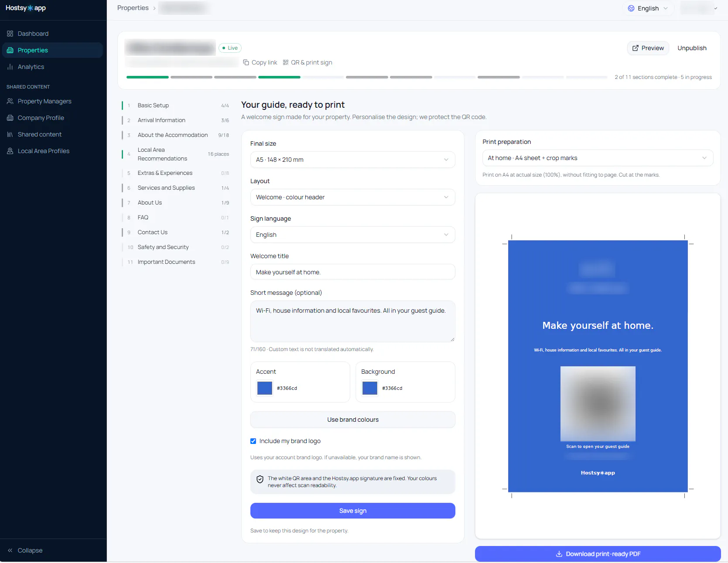
Task: Open the Layout dropdown
Action: point(352,197)
